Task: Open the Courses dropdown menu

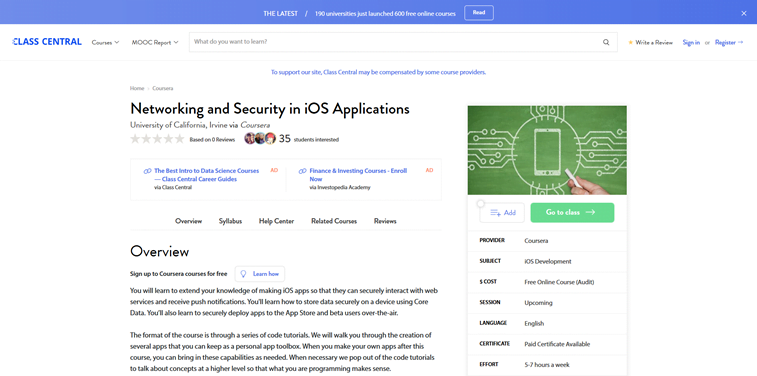Action: [x=105, y=42]
